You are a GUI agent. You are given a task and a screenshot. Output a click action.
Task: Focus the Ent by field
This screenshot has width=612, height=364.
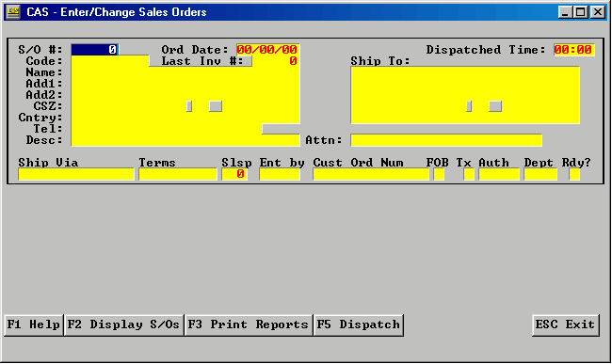pos(280,174)
